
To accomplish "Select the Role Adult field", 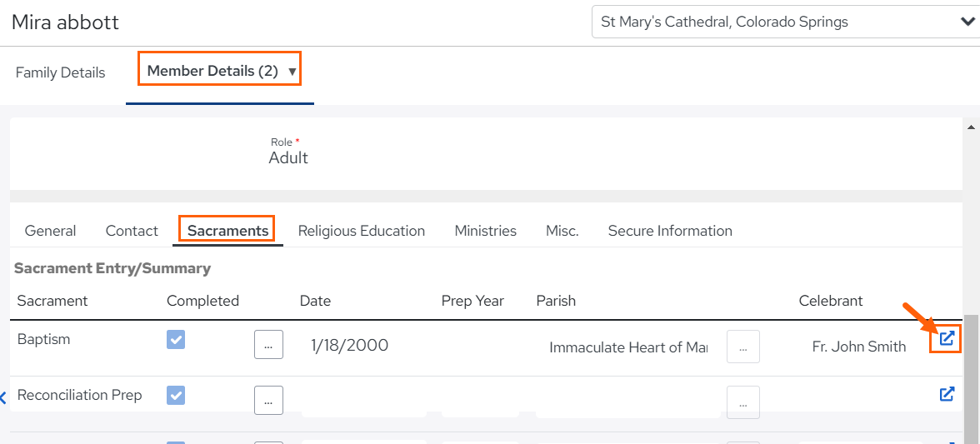I will [x=288, y=157].
